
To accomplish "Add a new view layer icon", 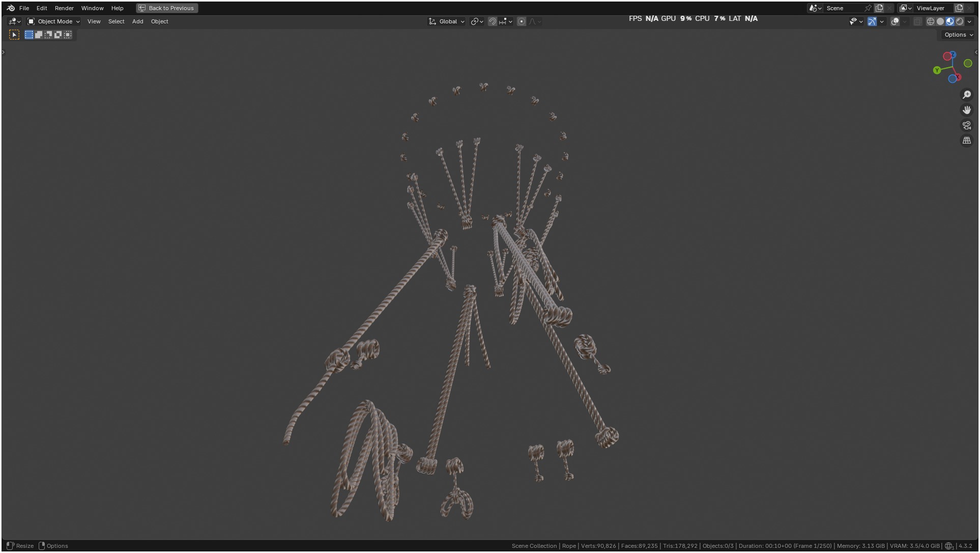I will coord(959,8).
